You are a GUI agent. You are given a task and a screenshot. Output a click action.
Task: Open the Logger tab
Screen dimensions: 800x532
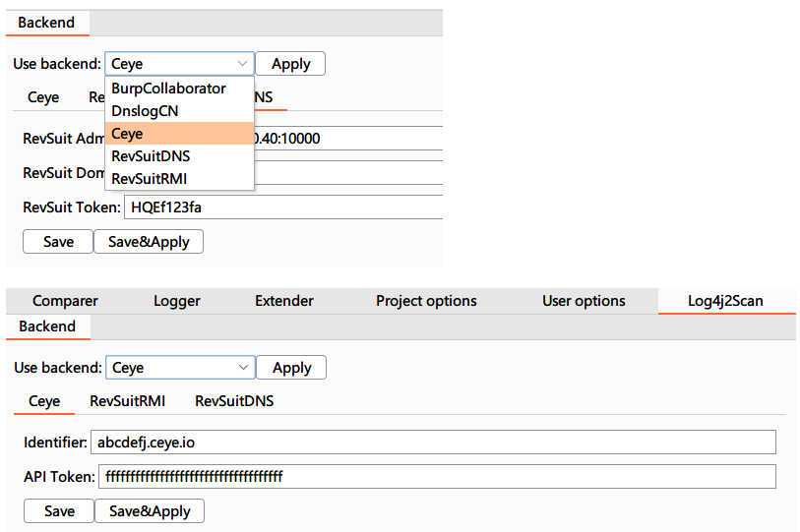176,301
